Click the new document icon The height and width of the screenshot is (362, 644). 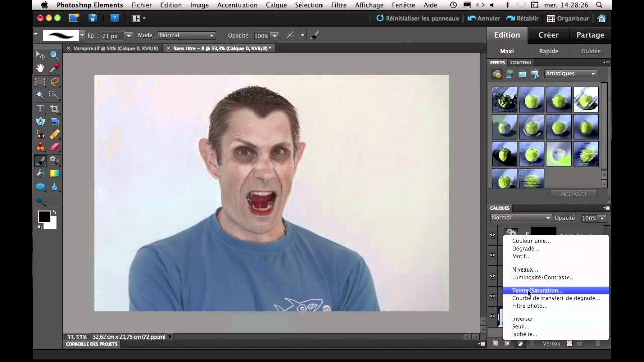click(x=74, y=18)
